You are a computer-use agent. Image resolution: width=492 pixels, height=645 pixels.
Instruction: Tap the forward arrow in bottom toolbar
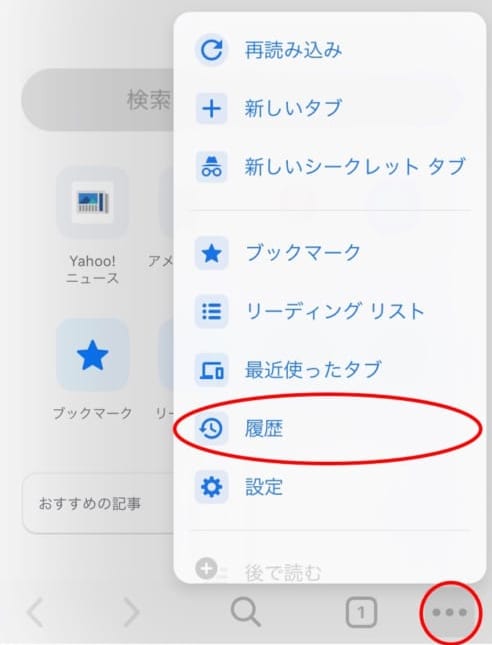[x=132, y=613]
